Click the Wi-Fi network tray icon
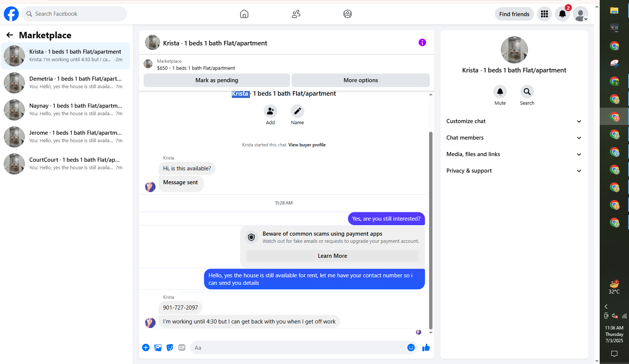The image size is (629, 364). click(x=624, y=316)
